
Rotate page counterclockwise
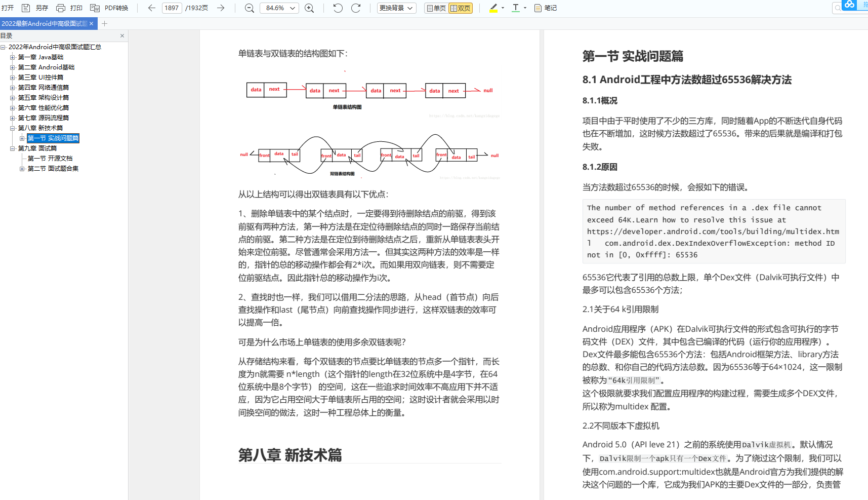pyautogui.click(x=338, y=8)
